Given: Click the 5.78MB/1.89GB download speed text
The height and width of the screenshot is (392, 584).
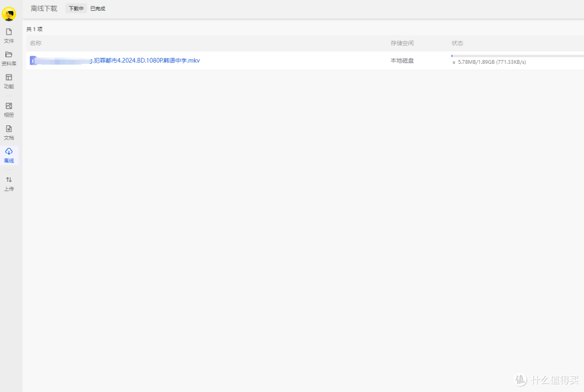Looking at the screenshot, I should [491, 62].
